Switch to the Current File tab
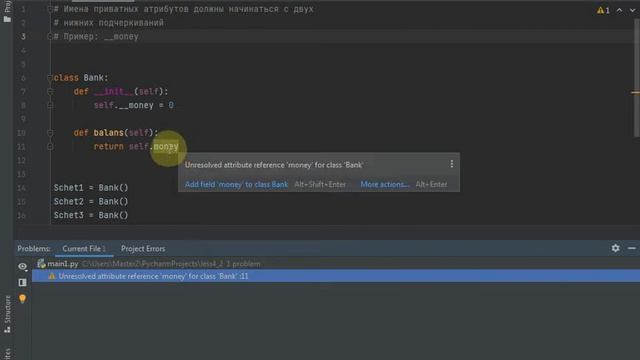The height and width of the screenshot is (360, 640). point(84,249)
